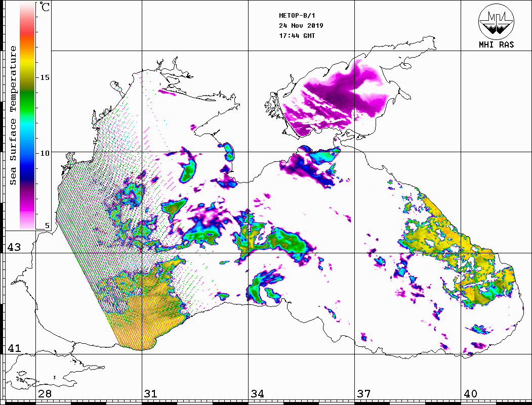This screenshot has width=532, height=405.
Task: Click the 15 value on temperature scale
Action: tap(45, 77)
